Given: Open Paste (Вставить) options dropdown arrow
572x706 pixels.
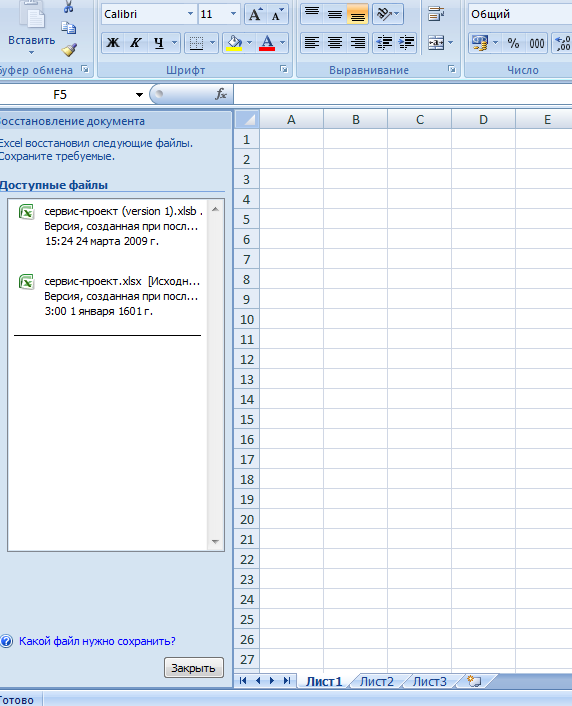Looking at the screenshot, I should pos(31,52).
